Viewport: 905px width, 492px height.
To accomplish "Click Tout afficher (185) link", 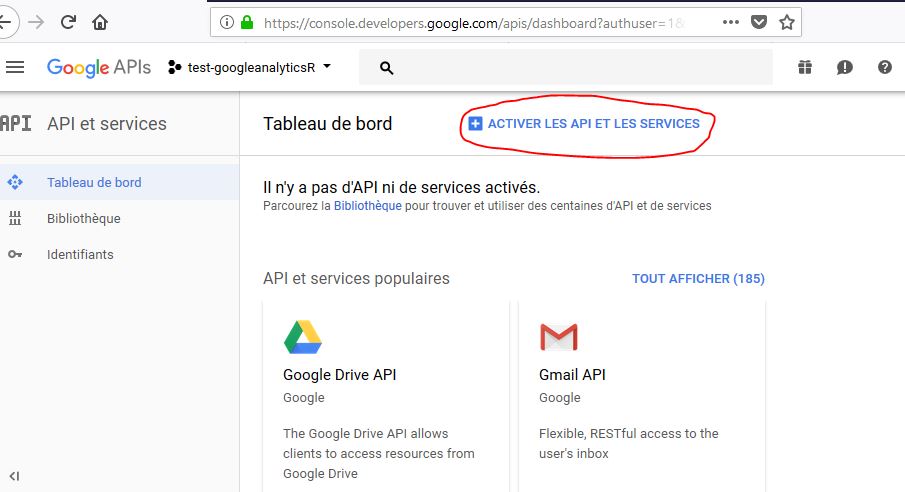I will 698,278.
